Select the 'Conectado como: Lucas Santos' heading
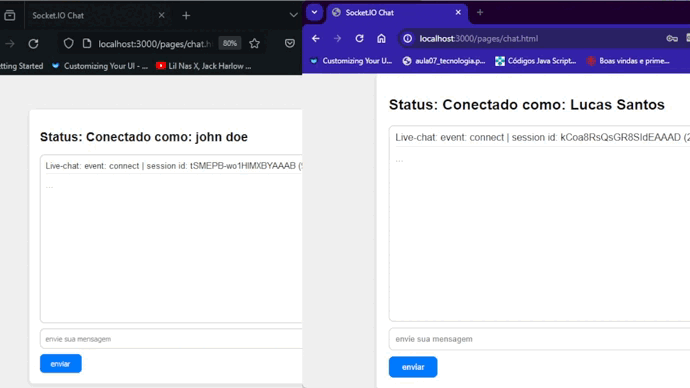690x388 pixels. [x=554, y=105]
